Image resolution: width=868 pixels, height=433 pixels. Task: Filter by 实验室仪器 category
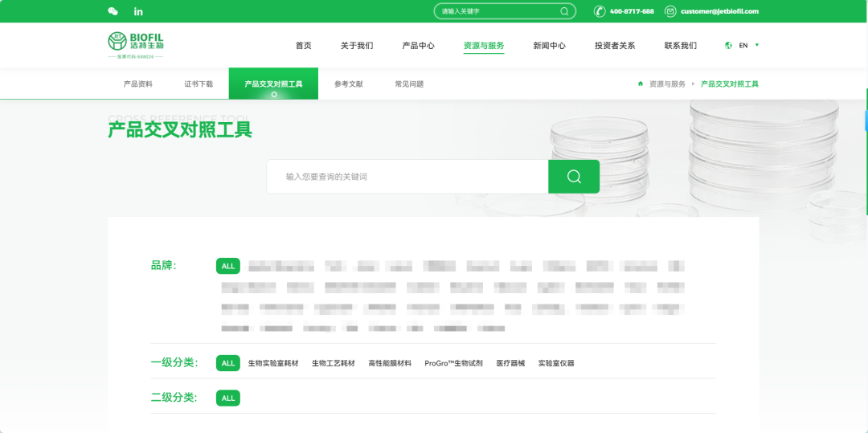[x=556, y=363]
